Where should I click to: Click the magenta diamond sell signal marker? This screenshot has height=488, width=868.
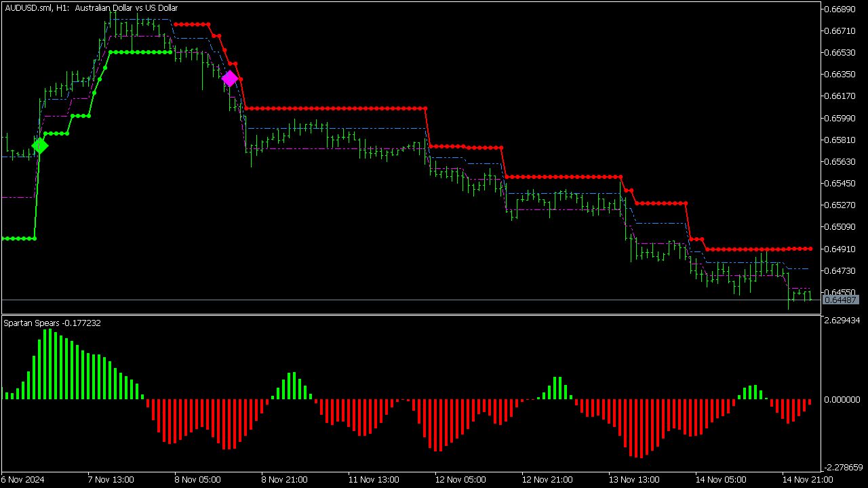pyautogui.click(x=230, y=79)
